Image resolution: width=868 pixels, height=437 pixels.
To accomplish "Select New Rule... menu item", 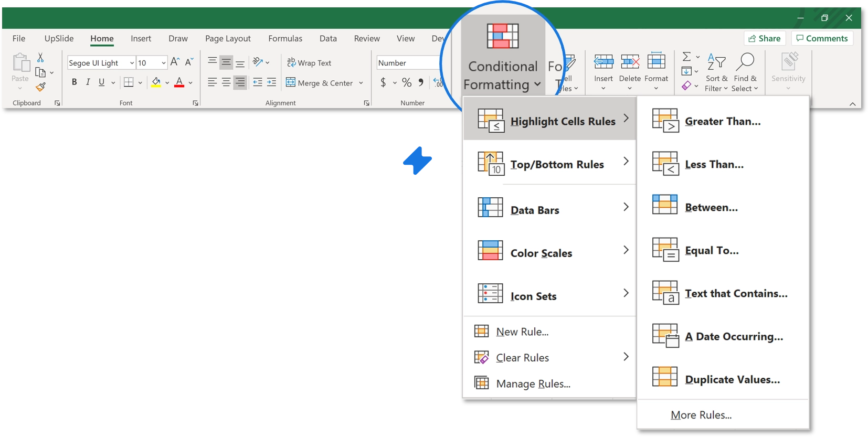I will point(549,332).
